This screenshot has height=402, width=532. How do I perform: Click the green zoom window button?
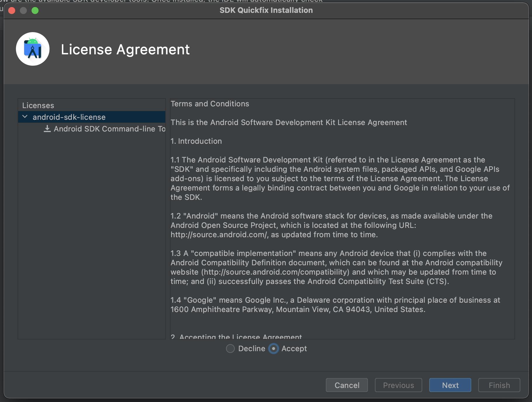coord(35,11)
